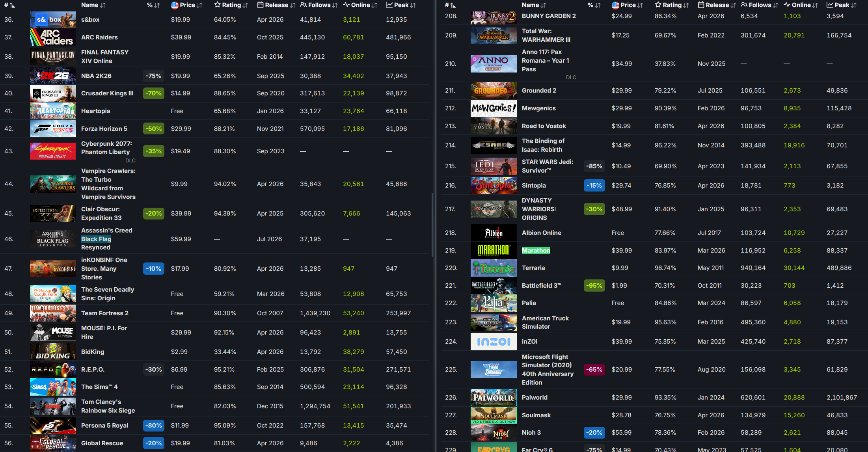868x452 pixels.
Task: Open the highlighted Marathon game link
Action: (536, 251)
